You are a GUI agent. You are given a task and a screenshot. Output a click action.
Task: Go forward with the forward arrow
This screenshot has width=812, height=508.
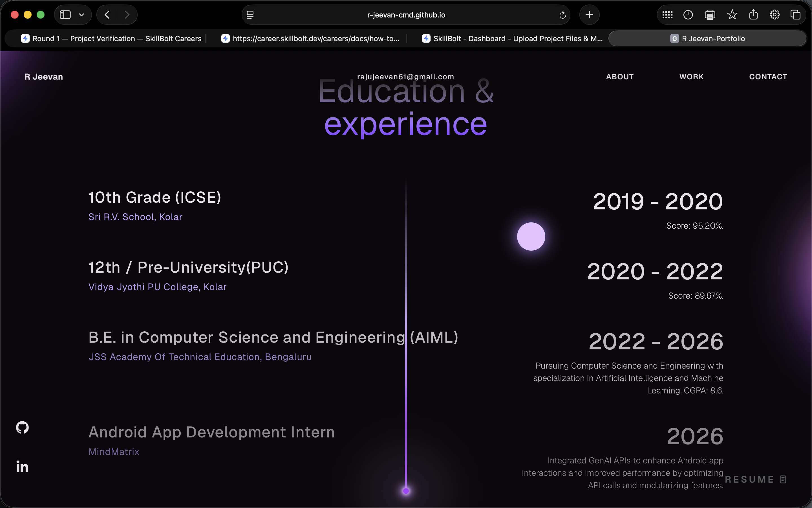pos(127,15)
